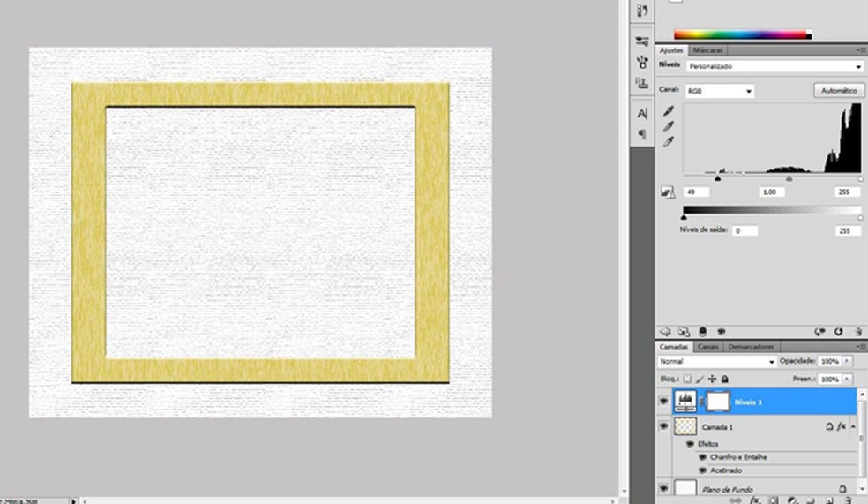Click the expanded view icon in Adjustments
The image size is (868, 504).
point(685,332)
